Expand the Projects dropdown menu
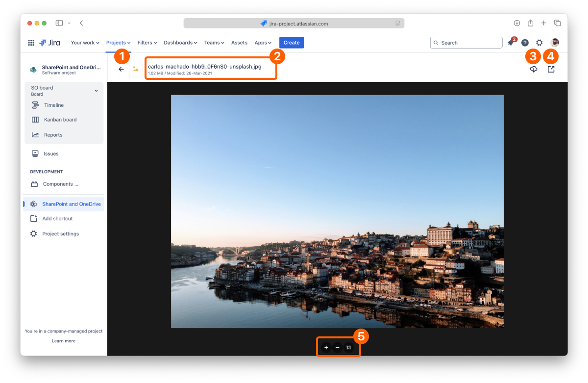 click(x=118, y=43)
